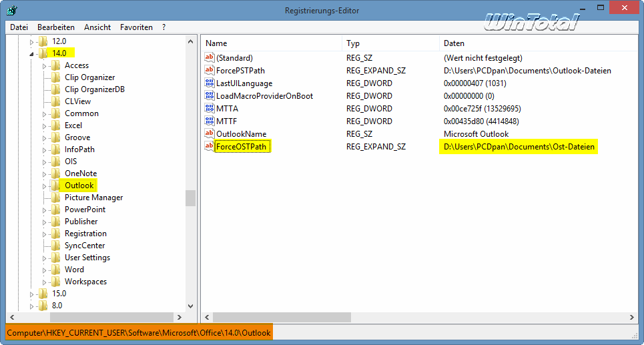Viewport: 644px width, 345px height.
Task: Select the Registration key
Action: [85, 234]
